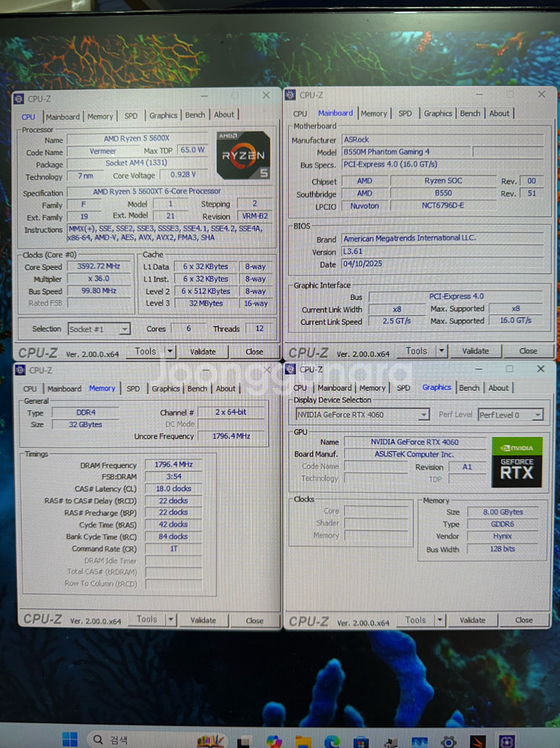The width and height of the screenshot is (560, 748).
Task: Click the taskbar search magnifier icon
Action: pos(98,740)
